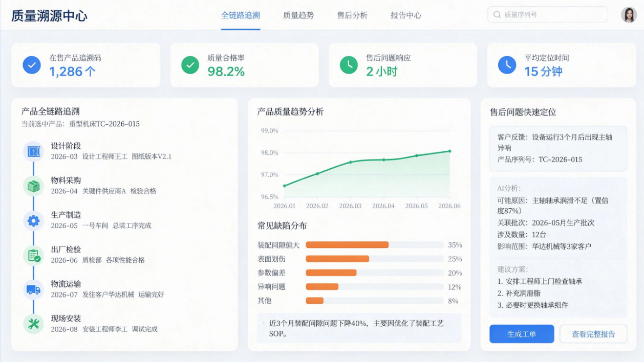Click the design stage blueprint icon
Screen dimensions: 644x362
[33, 151]
